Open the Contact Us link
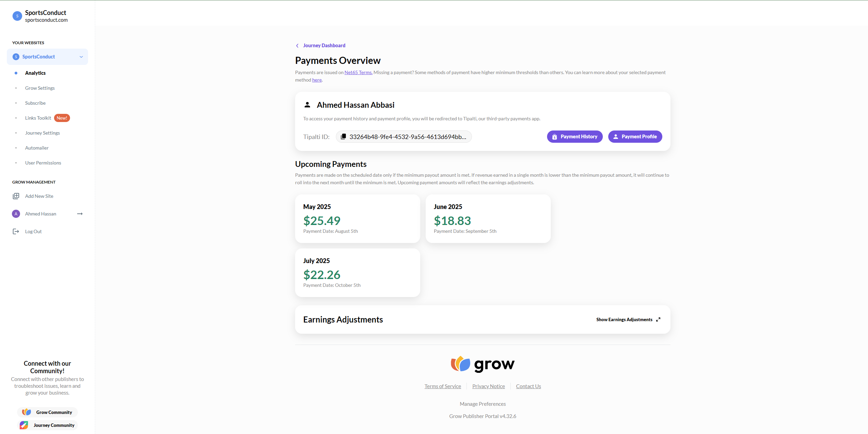The width and height of the screenshot is (868, 434). [528, 386]
